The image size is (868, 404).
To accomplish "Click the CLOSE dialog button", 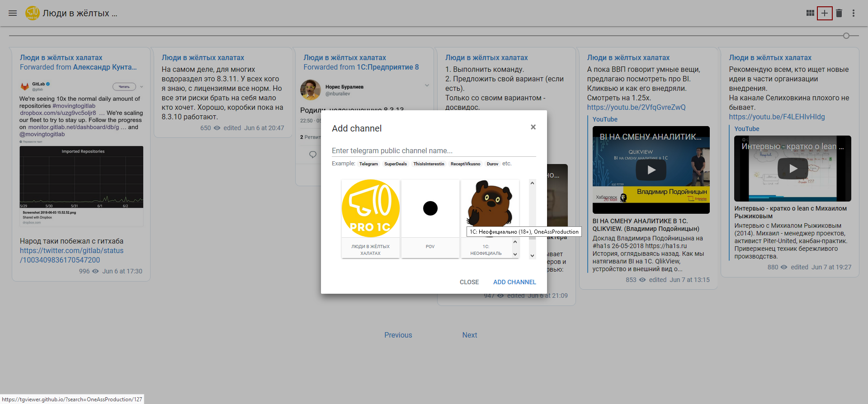I will click(469, 282).
